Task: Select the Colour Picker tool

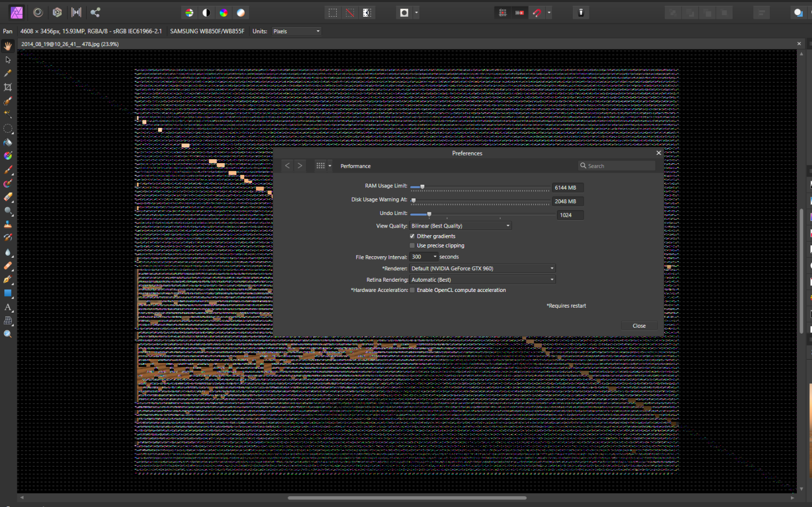Action: [8, 73]
